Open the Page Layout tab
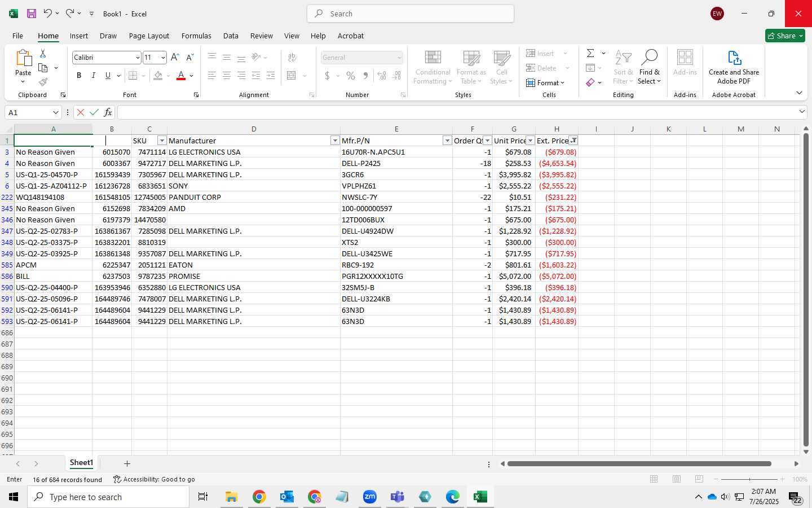 [149, 36]
